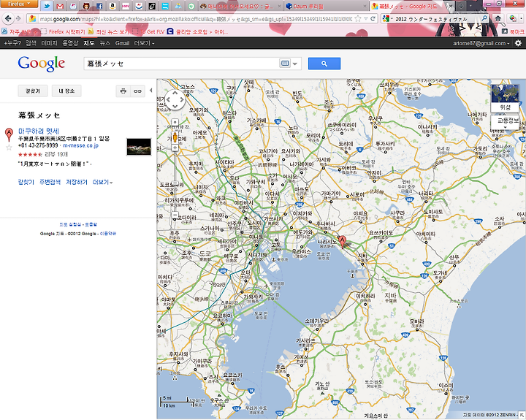Zoom out with the minus button
526x420 pixels.
pos(175,215)
